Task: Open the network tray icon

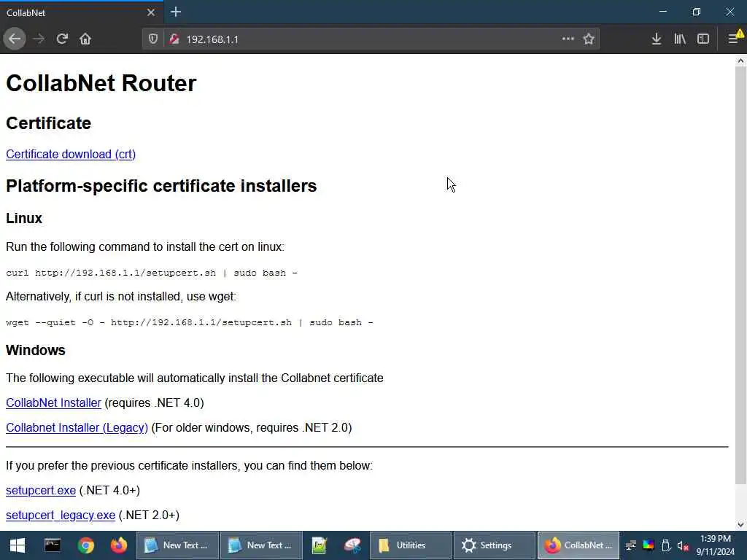Action: tap(631, 545)
